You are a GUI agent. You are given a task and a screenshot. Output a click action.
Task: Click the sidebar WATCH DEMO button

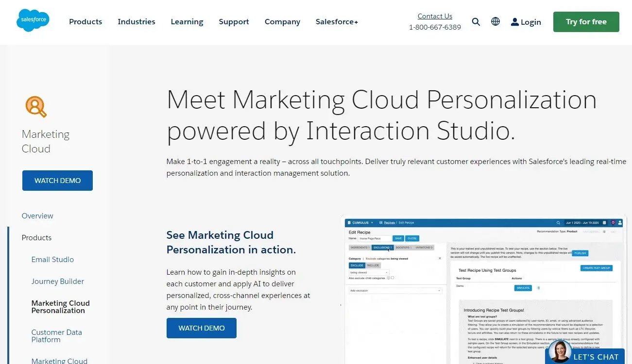tap(57, 181)
